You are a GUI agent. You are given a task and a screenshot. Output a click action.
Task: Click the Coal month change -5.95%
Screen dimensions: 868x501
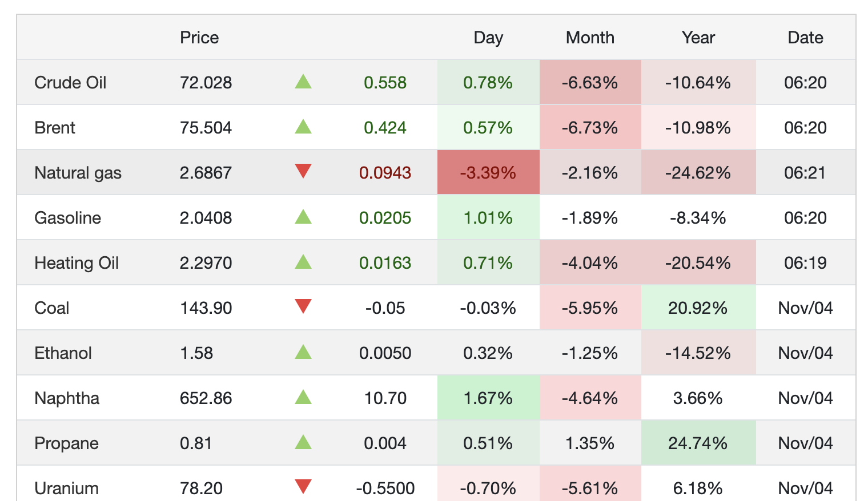click(x=590, y=308)
